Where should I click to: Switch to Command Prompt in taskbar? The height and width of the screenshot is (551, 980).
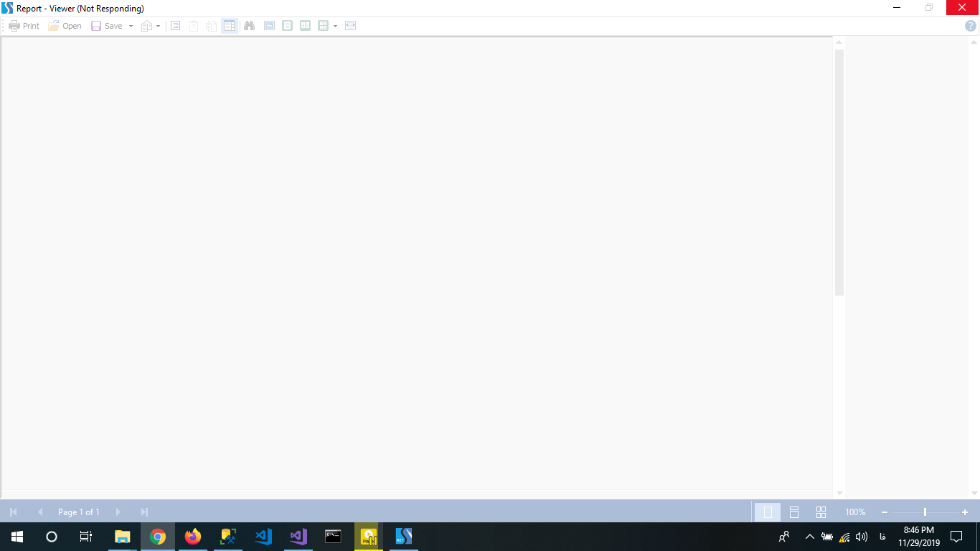[333, 537]
